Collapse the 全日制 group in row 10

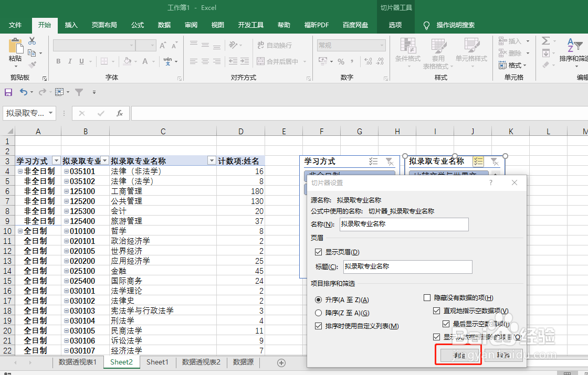pos(20,231)
